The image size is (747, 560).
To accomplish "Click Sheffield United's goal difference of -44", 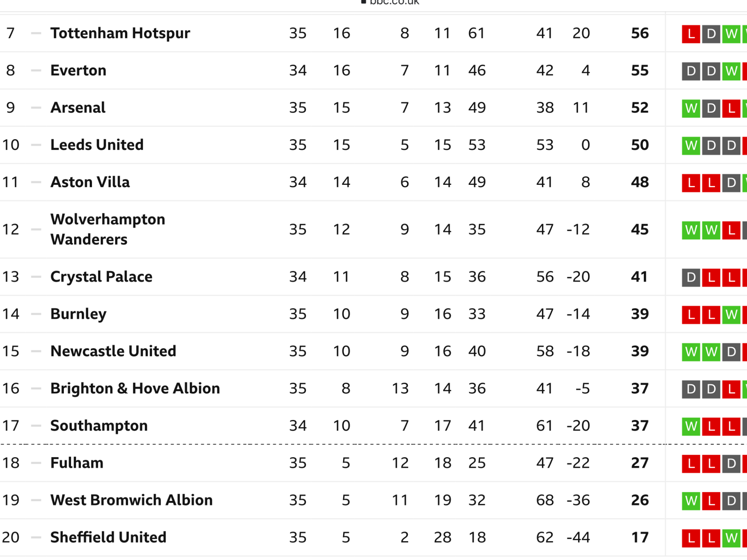I will point(578,537).
